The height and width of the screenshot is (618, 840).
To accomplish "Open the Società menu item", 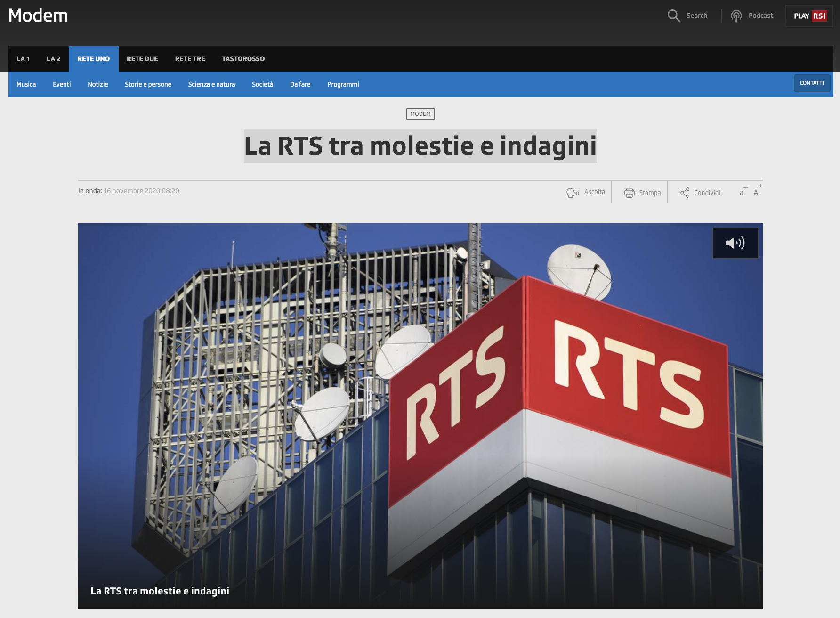I will (x=262, y=84).
